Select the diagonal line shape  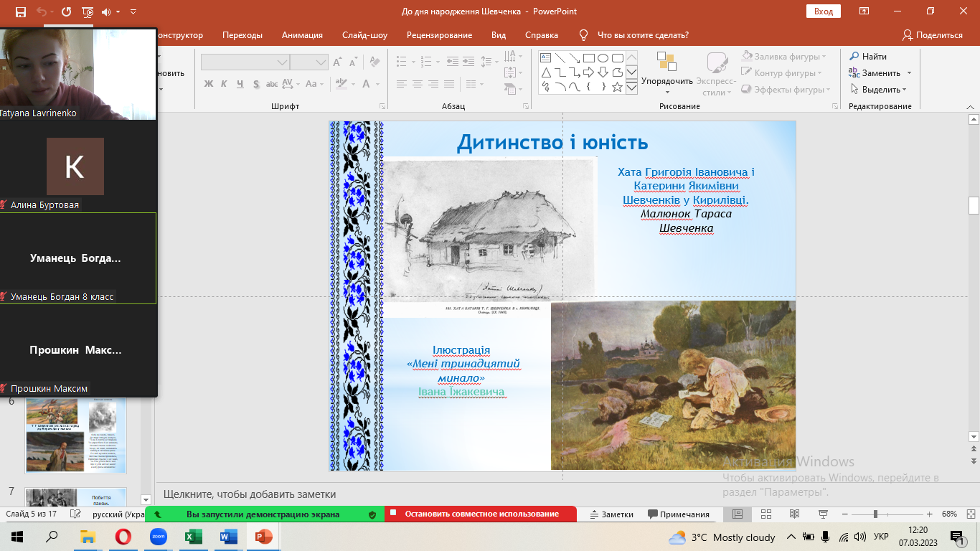(560, 58)
